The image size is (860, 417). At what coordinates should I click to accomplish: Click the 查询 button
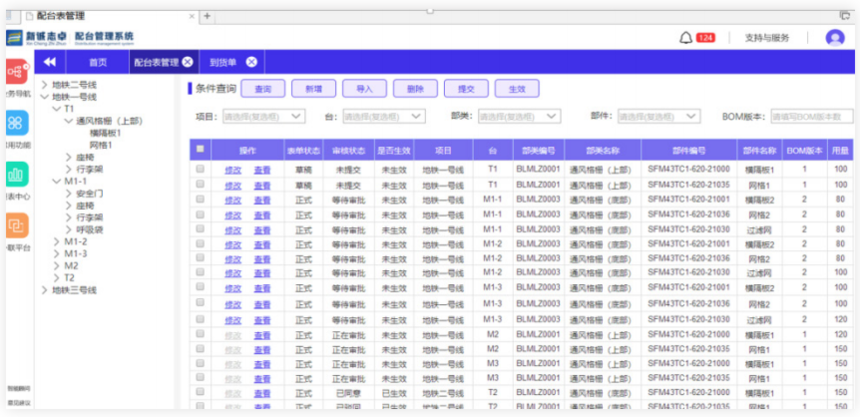263,89
